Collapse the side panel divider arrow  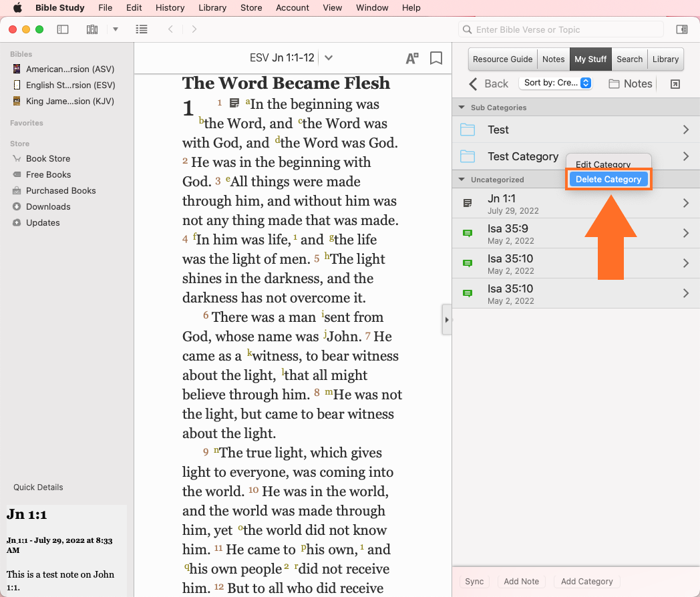pyautogui.click(x=447, y=320)
